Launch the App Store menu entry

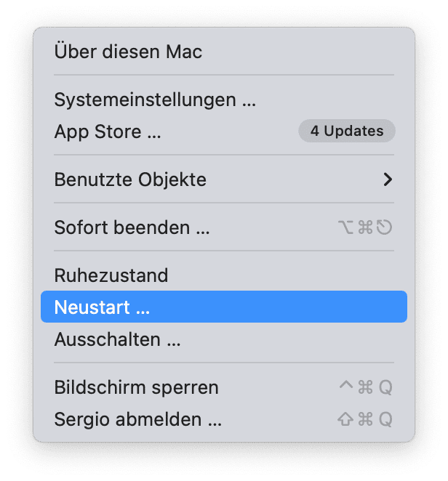(108, 132)
